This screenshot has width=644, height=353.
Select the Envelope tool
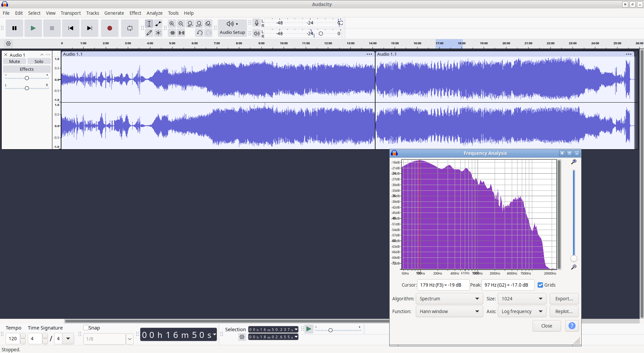tap(158, 24)
